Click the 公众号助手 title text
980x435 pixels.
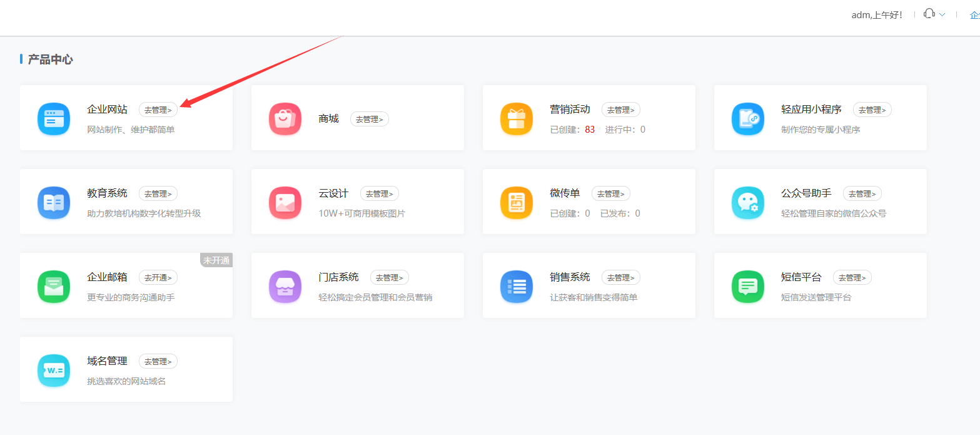[806, 193]
